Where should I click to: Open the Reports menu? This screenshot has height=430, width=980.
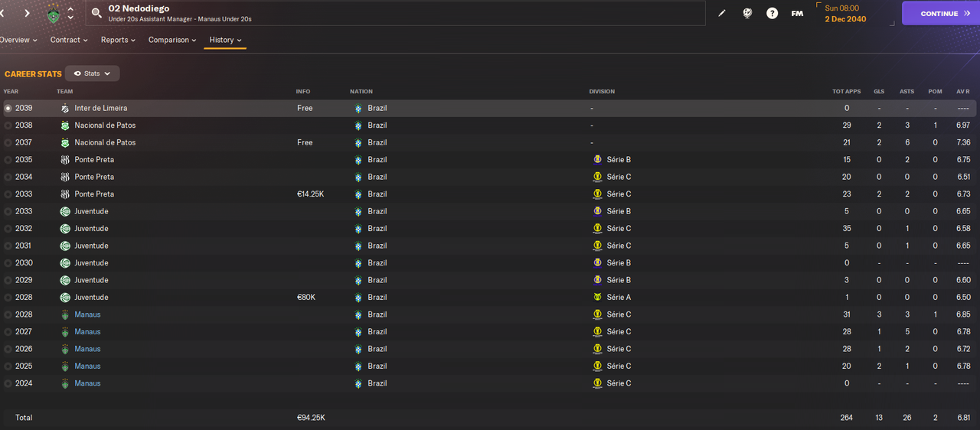[x=119, y=40]
